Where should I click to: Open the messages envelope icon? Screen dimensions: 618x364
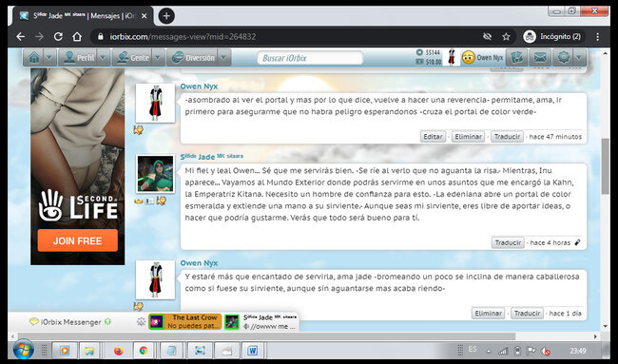(540, 58)
